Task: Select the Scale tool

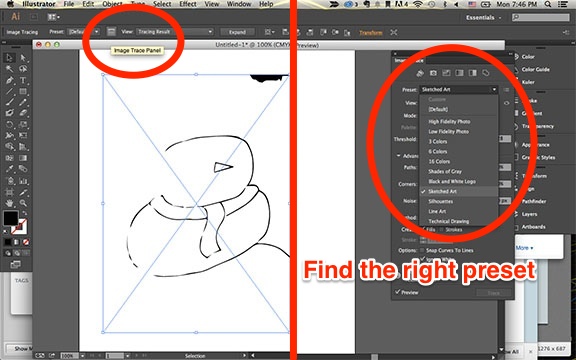Action: pyautogui.click(x=23, y=125)
